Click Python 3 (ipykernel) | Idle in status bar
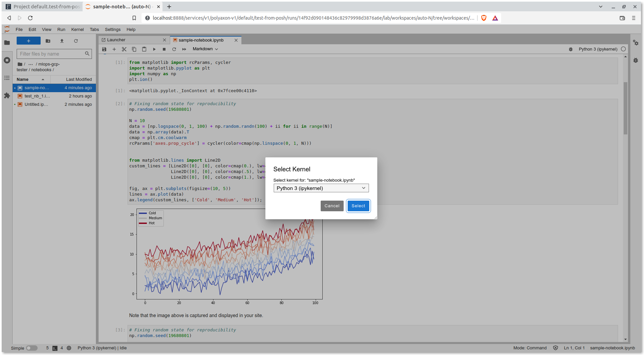The width and height of the screenshot is (644, 355). coord(102,348)
